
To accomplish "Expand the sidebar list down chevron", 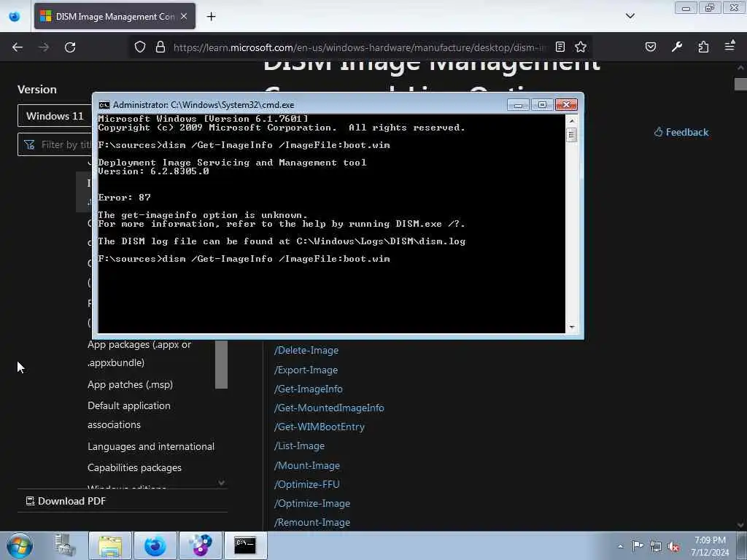I will (222, 483).
